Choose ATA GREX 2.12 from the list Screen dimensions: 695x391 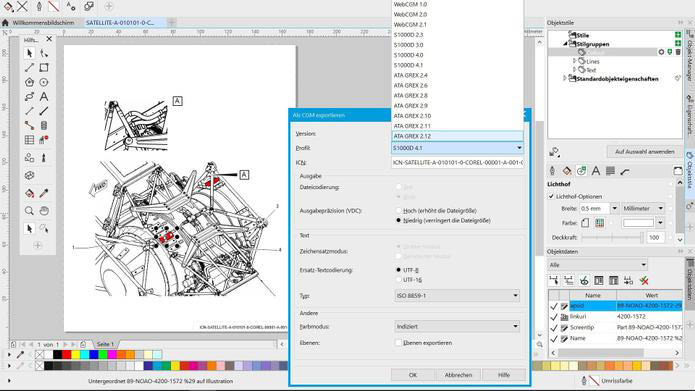[x=457, y=136]
